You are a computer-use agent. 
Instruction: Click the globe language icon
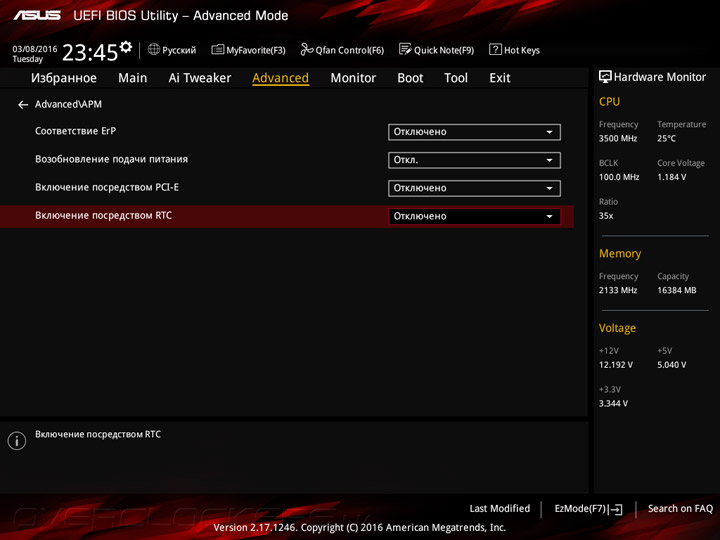(x=154, y=49)
